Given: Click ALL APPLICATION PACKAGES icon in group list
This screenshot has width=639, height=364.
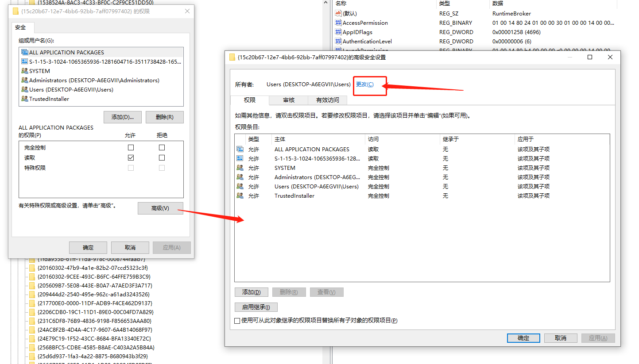Looking at the screenshot, I should [x=25, y=52].
